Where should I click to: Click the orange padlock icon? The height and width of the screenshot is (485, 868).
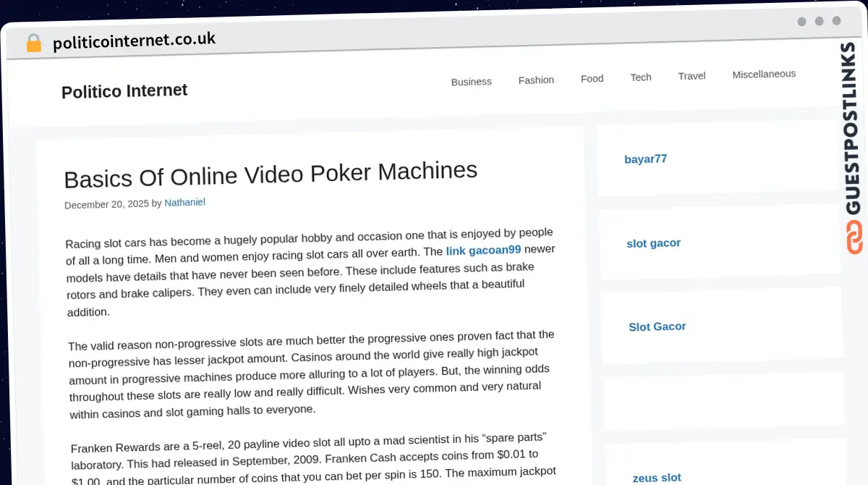pos(34,43)
